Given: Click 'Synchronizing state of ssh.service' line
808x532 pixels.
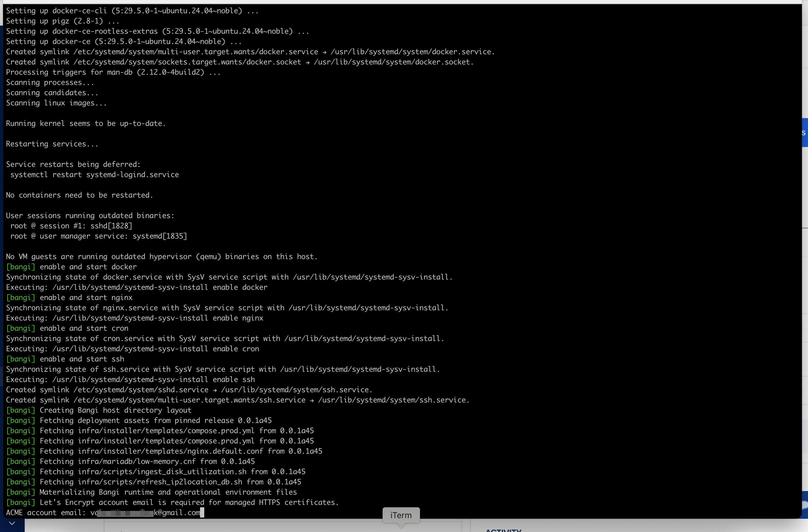Looking at the screenshot, I should point(223,369).
